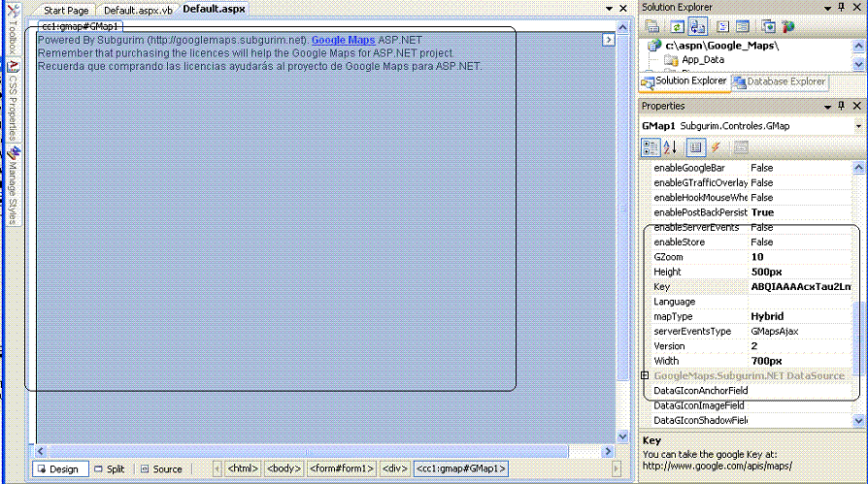This screenshot has height=484, width=868.
Task: Click the designer vertical scroll up arrow
Action: point(622,27)
